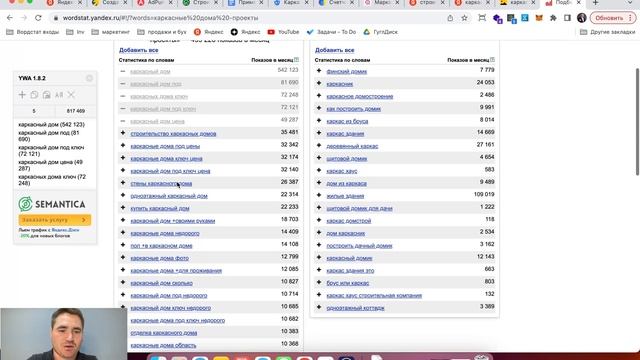The height and width of the screenshot is (360, 640).
Task: Add 'финский домик' with plus icon
Action: point(319,71)
